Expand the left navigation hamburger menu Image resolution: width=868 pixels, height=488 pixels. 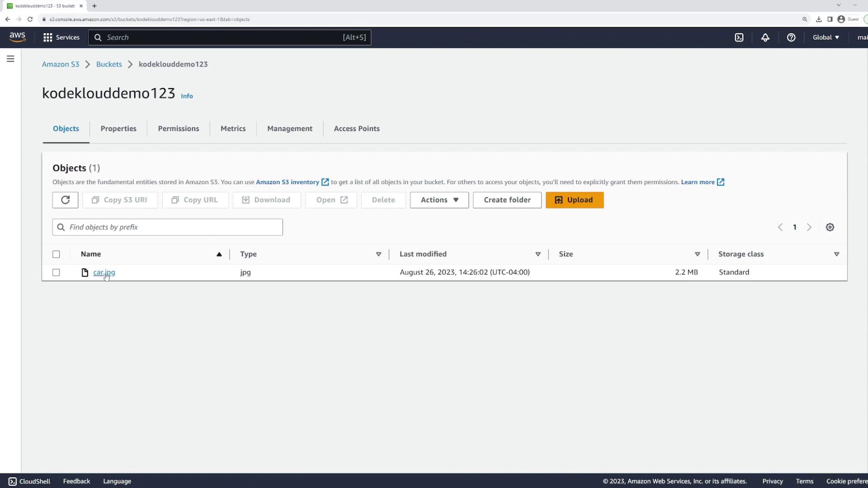[x=10, y=59]
